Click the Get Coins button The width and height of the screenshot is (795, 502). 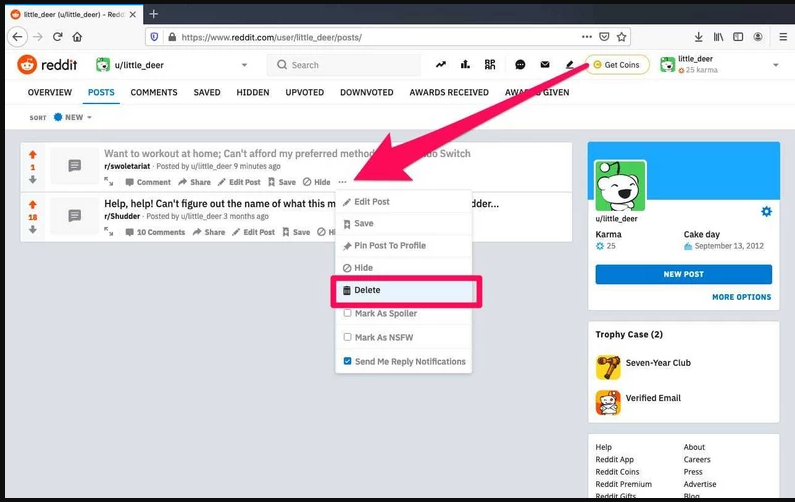616,65
